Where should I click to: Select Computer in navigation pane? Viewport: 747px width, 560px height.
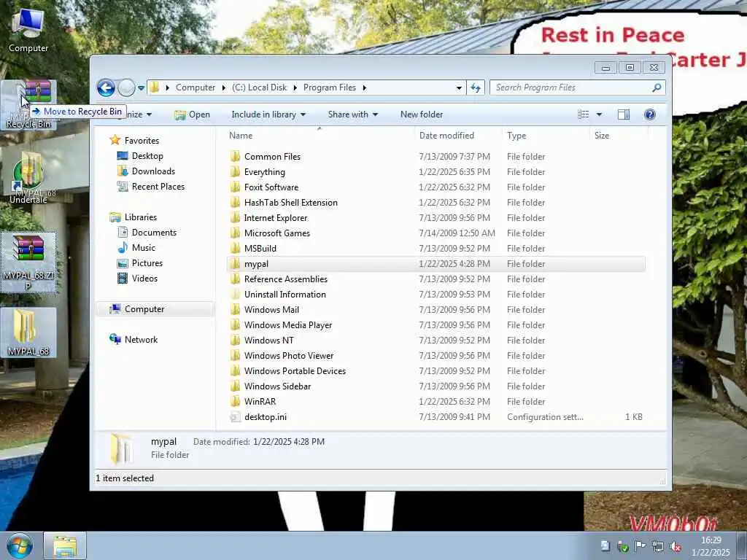point(144,309)
